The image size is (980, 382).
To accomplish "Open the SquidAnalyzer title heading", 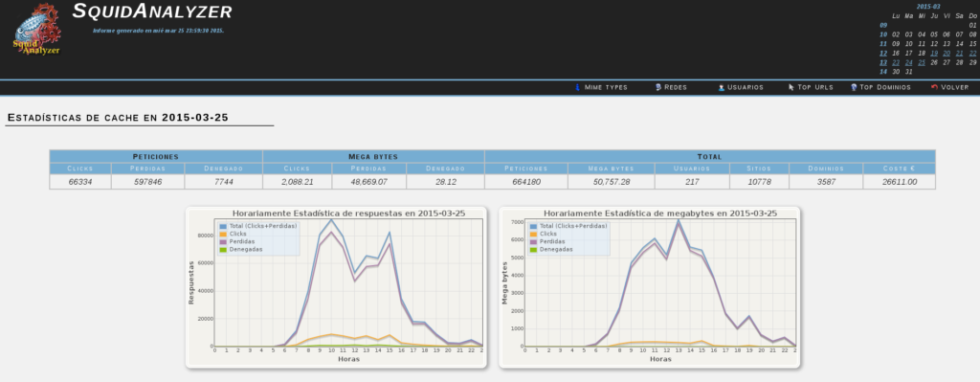I will click(152, 11).
